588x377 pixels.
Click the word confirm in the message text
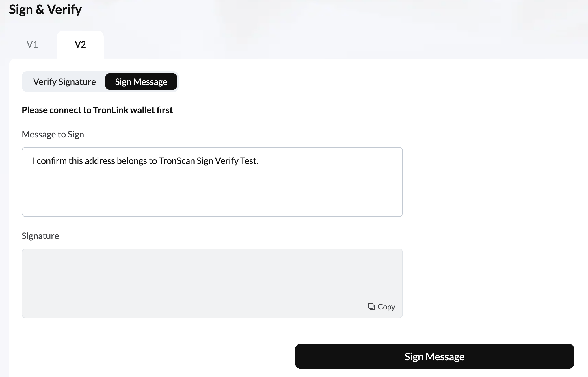52,161
